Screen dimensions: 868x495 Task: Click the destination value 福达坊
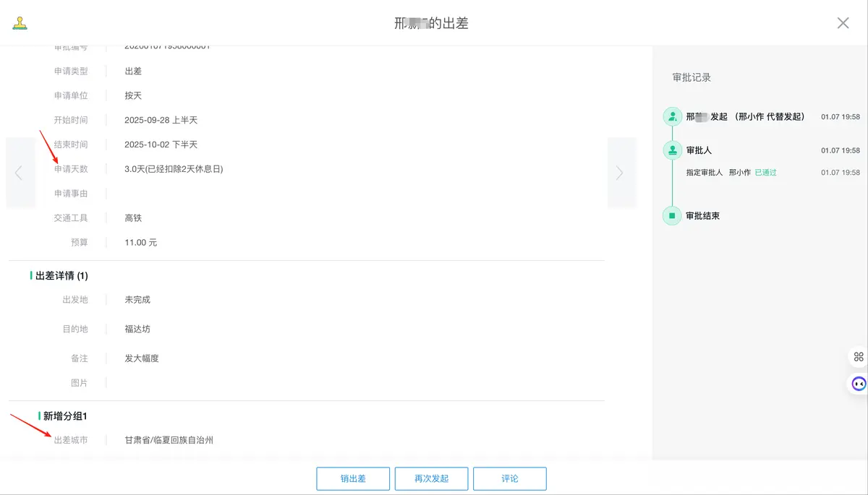coord(137,329)
